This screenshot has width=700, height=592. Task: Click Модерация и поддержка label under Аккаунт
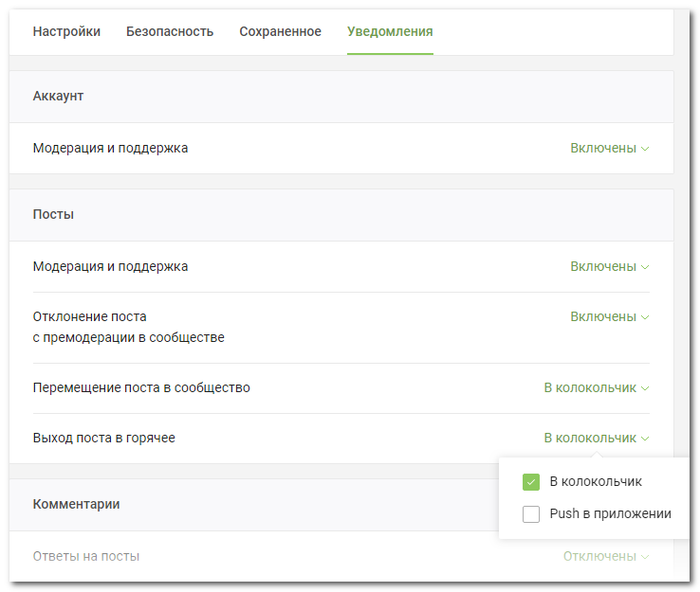(x=110, y=148)
